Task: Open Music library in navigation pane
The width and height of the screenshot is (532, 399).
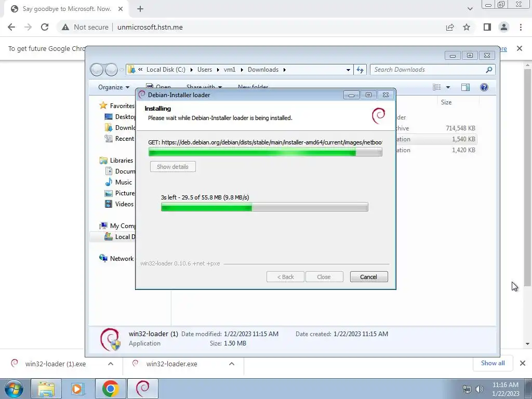Action: point(119,182)
